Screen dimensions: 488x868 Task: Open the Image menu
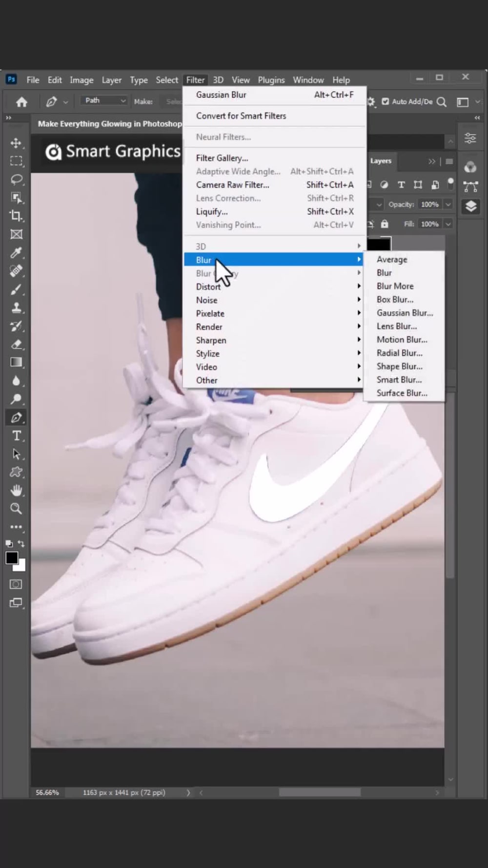point(81,80)
